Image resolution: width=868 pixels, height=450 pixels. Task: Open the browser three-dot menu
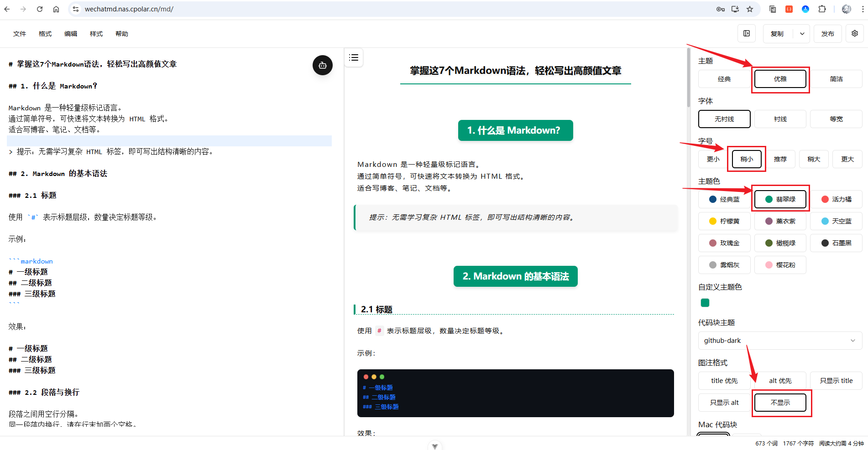[x=863, y=9]
